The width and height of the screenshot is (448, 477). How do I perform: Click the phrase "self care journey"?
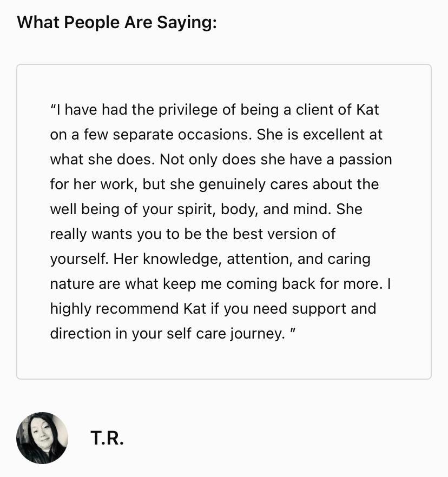click(225, 334)
